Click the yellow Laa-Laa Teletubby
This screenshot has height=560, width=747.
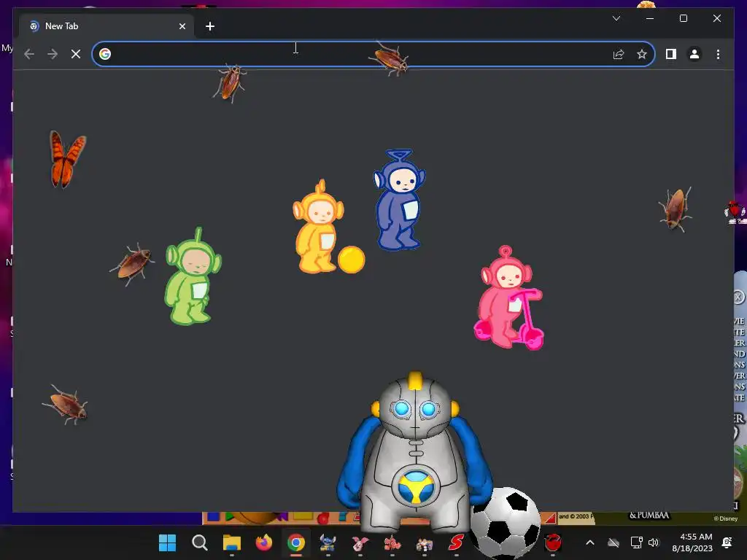pos(317,227)
